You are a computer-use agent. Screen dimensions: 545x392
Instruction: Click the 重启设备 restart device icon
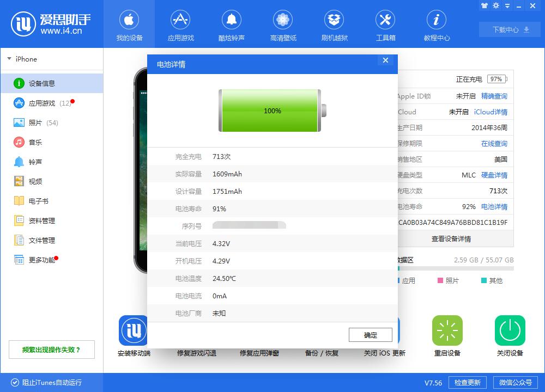(447, 330)
